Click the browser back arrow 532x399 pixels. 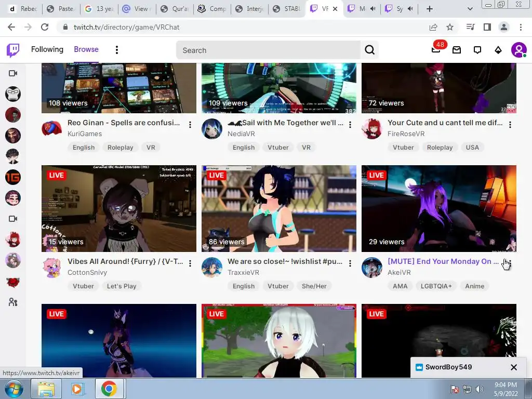(x=11, y=27)
